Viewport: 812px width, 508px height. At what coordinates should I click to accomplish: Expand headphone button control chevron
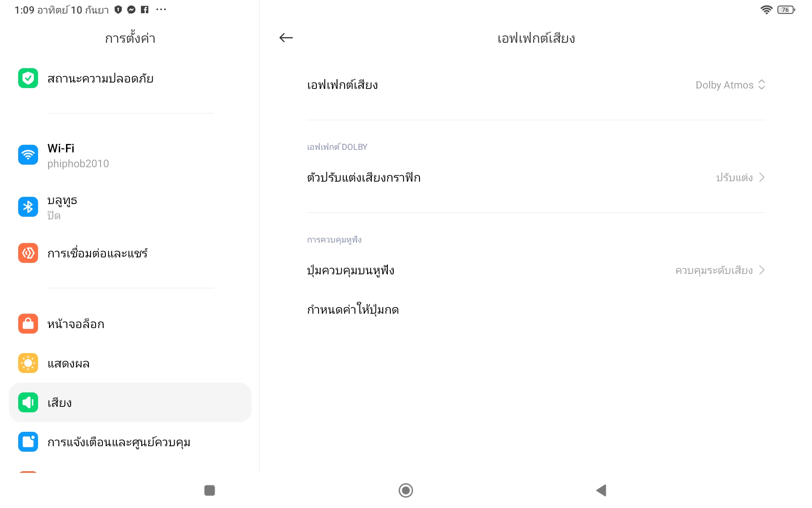(x=762, y=270)
